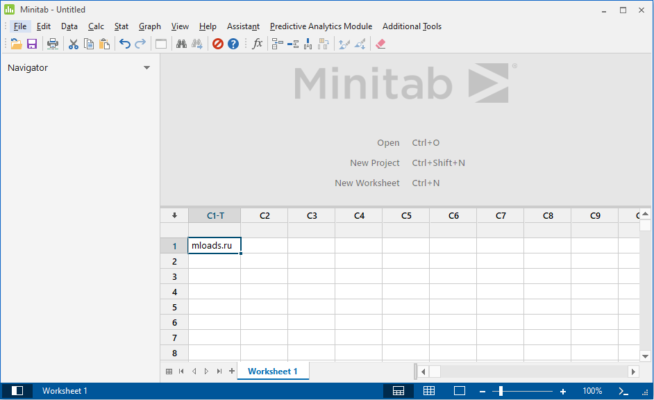Click the Redo arrow icon
654x400 pixels.
pyautogui.click(x=141, y=44)
